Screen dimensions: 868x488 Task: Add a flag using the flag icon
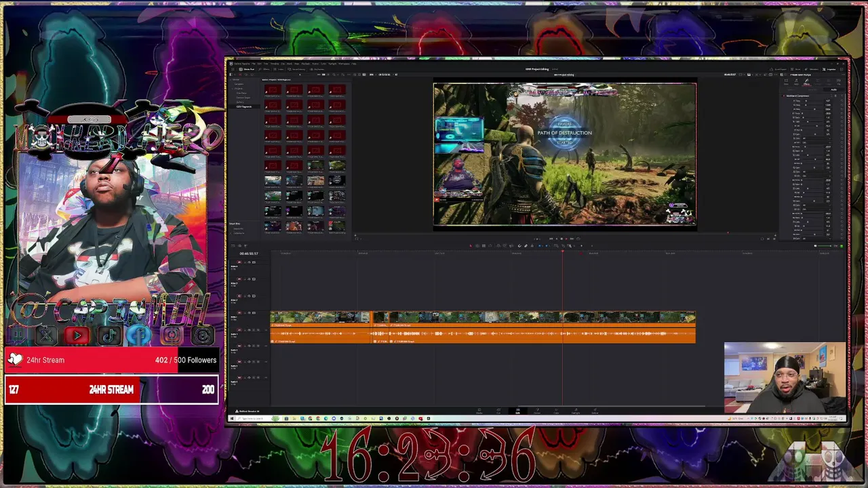539,245
